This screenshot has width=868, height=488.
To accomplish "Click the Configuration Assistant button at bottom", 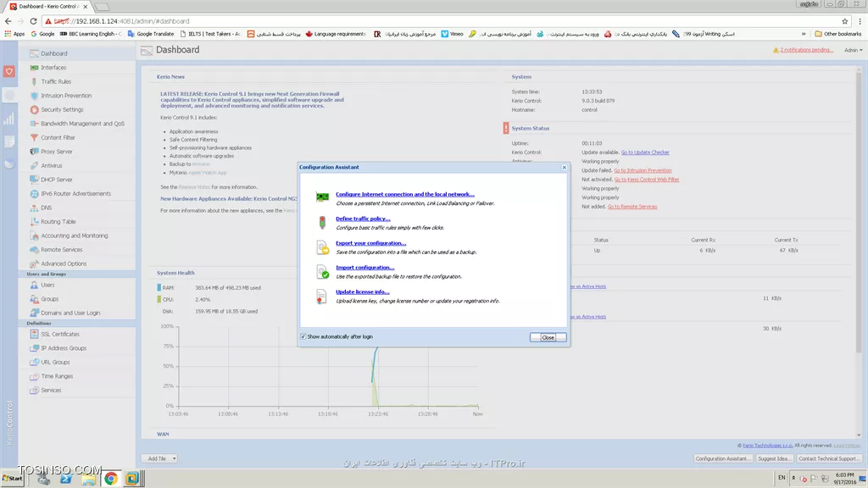I will (x=723, y=458).
